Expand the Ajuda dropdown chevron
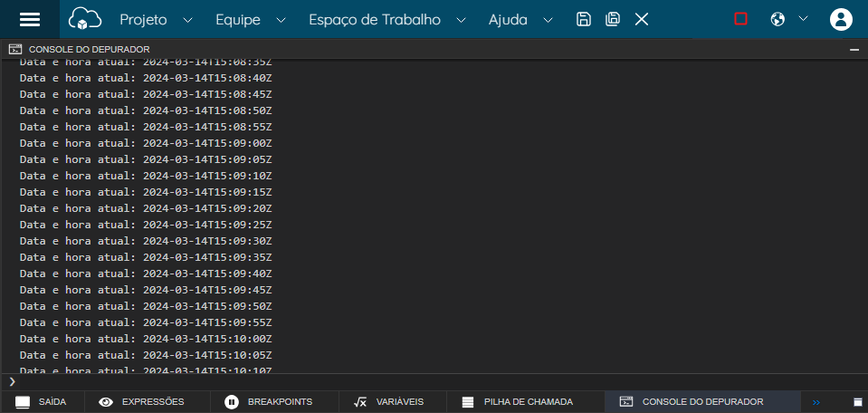 point(548,21)
